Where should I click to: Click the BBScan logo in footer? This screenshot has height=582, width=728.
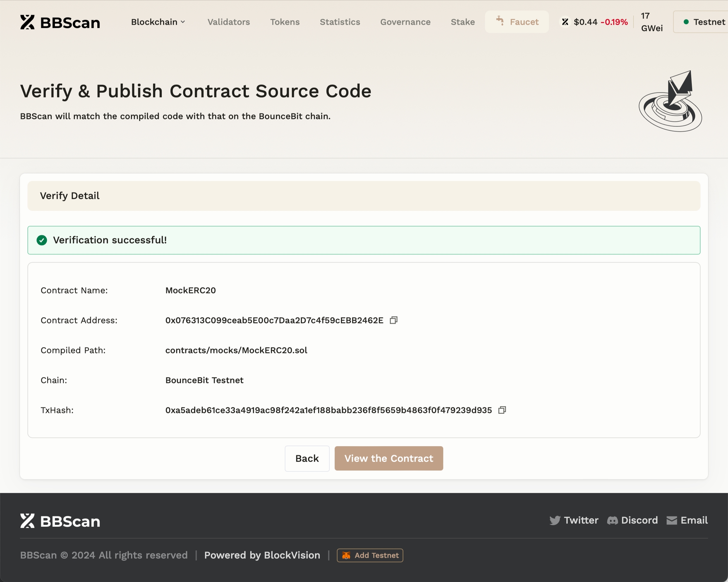[x=60, y=521]
